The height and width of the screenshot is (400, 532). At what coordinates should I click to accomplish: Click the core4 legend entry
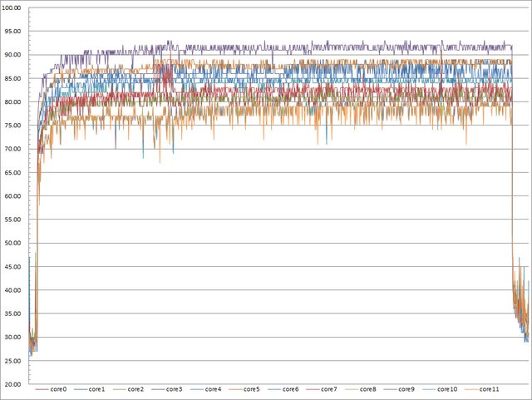[214, 388]
